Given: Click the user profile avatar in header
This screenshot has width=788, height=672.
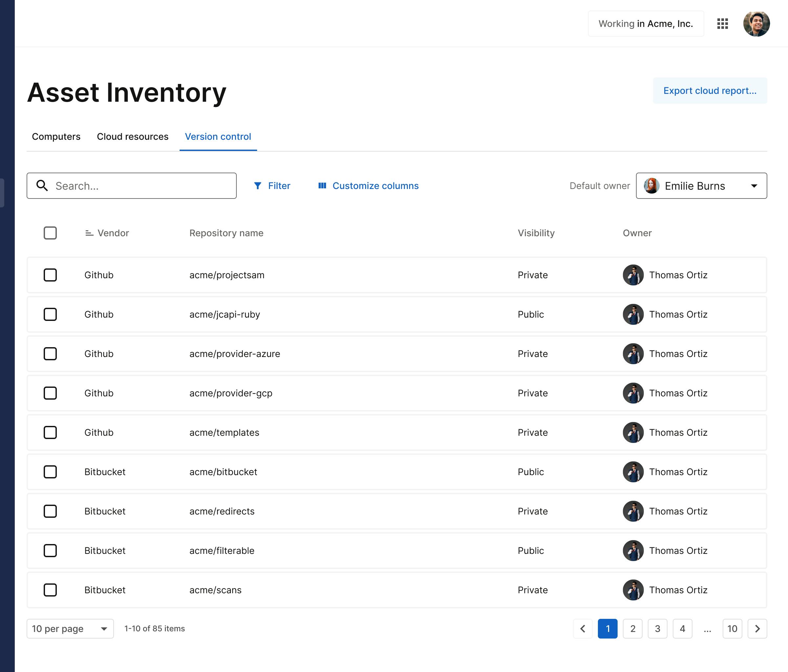Looking at the screenshot, I should tap(756, 24).
